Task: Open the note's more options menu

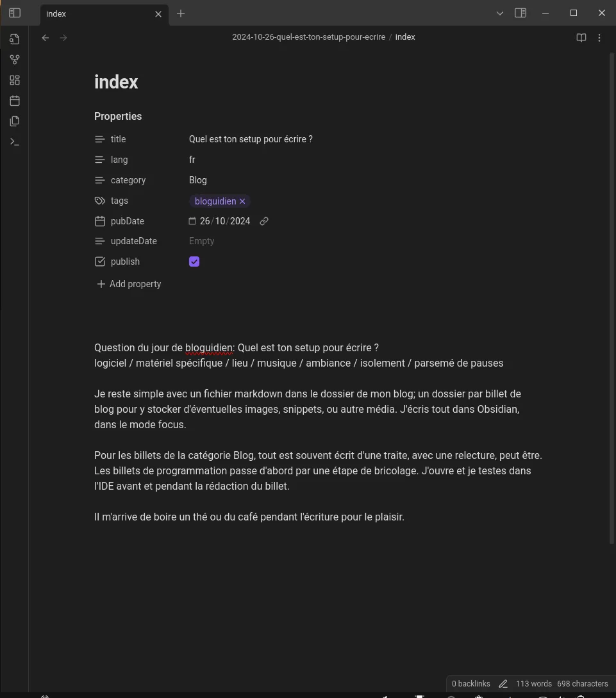Action: [x=599, y=38]
